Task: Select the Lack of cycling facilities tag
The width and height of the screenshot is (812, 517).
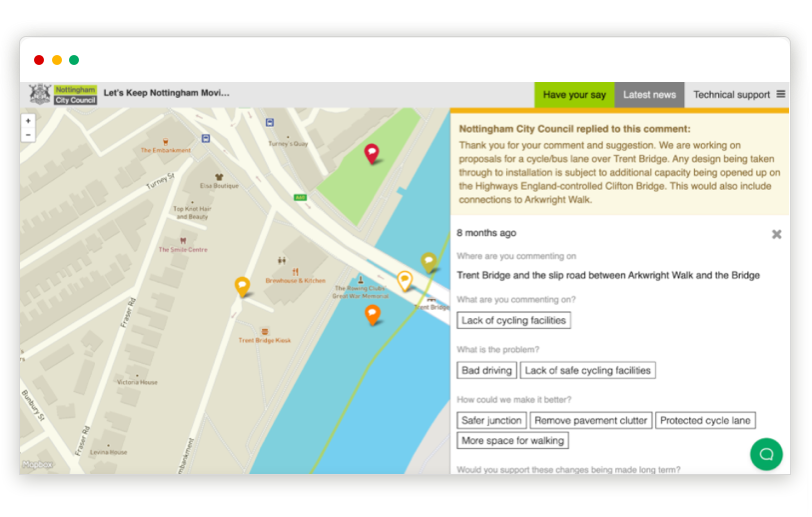Action: (x=514, y=320)
